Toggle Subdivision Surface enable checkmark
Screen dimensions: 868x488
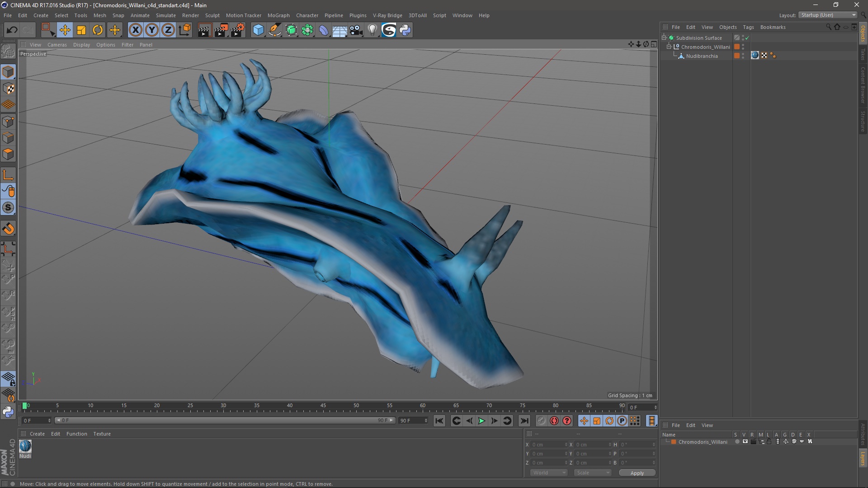pyautogui.click(x=747, y=38)
